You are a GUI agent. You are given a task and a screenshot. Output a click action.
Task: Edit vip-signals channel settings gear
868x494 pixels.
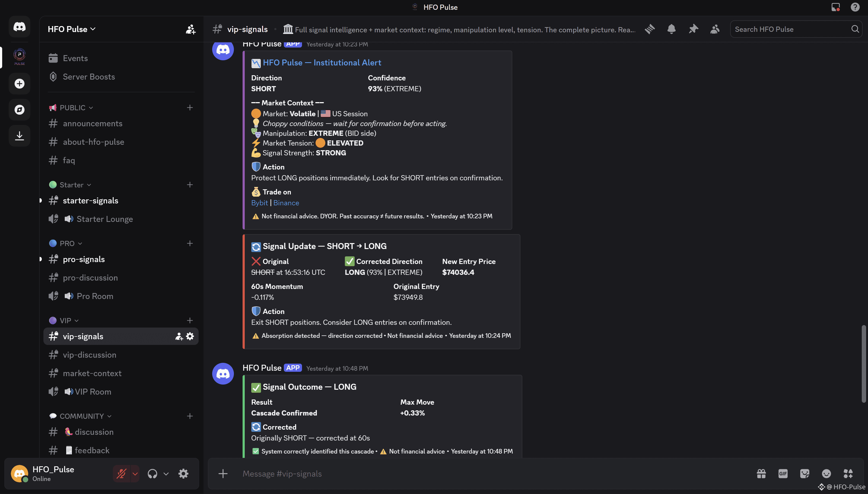pyautogui.click(x=190, y=336)
